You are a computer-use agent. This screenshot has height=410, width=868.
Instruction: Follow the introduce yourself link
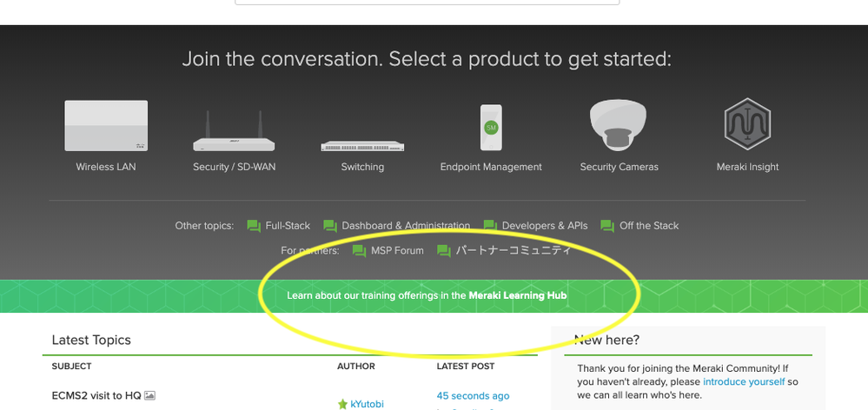click(744, 382)
